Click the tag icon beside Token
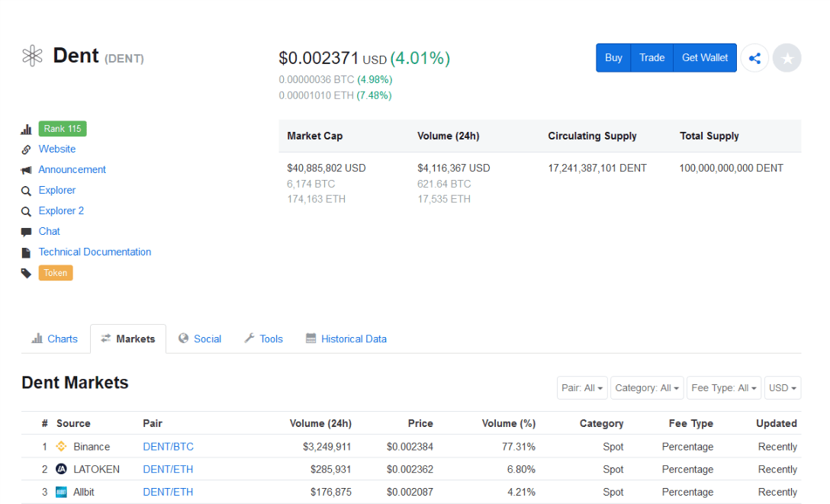This screenshot has width=830, height=504. 26,274
